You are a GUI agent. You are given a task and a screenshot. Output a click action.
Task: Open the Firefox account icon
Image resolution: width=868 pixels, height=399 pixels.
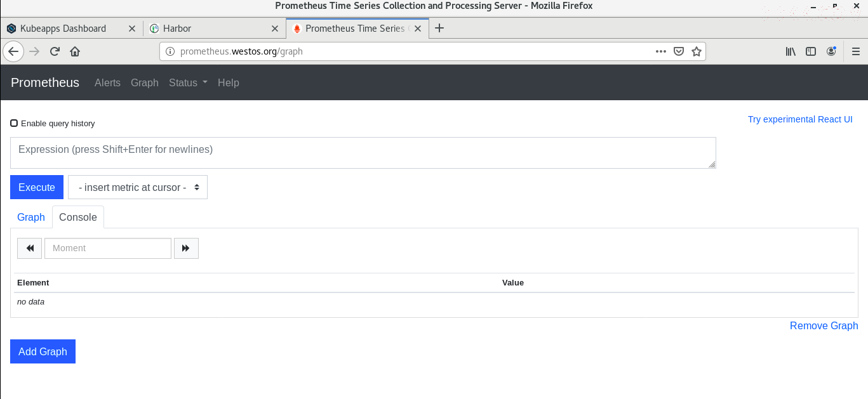point(831,51)
